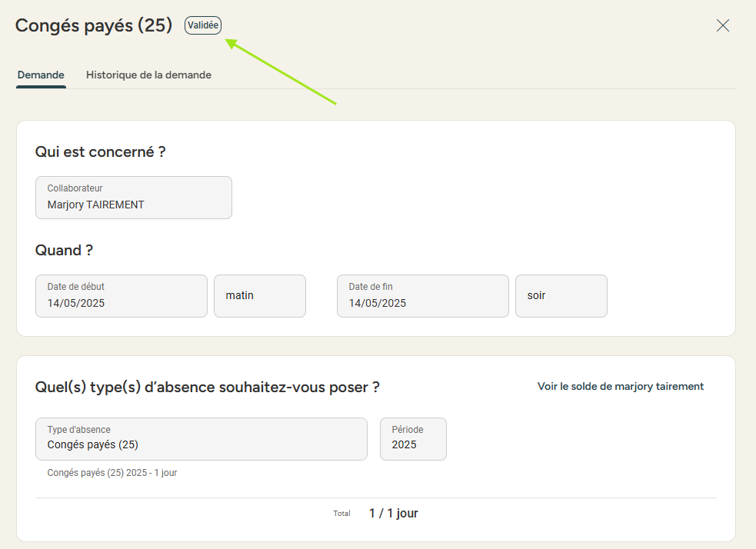Click the green arrow annotation tip
Screen dimensions: 756x549
(x=228, y=42)
